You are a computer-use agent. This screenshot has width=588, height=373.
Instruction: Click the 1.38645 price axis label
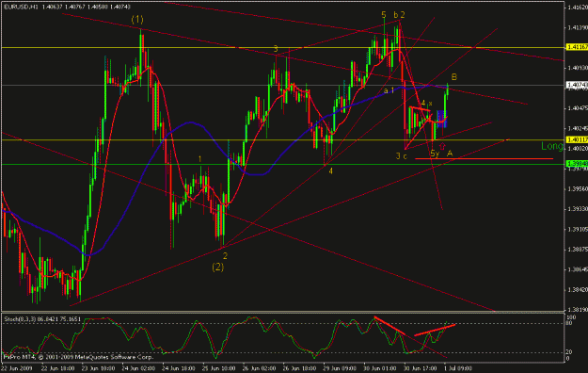pyautogui.click(x=578, y=269)
